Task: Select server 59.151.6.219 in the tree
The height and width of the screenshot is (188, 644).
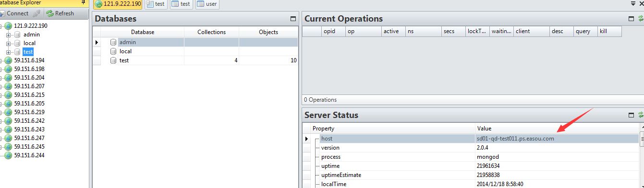Action: point(29,112)
